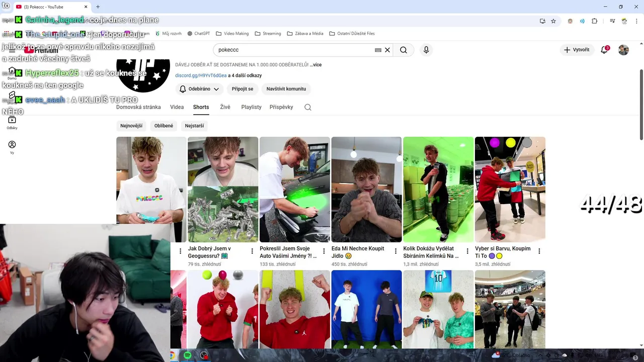The image size is (644, 362).
Task: Open Odběry (Subscriptions) in the sidebar
Action: 12,122
